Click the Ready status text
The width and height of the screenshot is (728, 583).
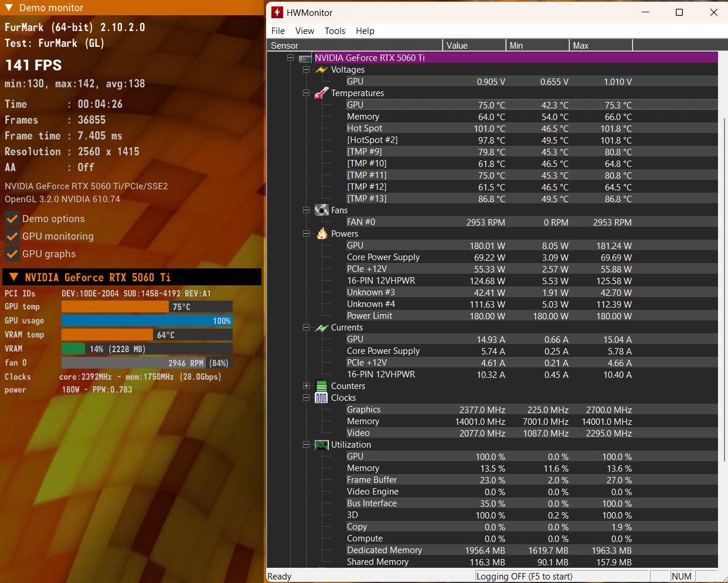tap(280, 577)
